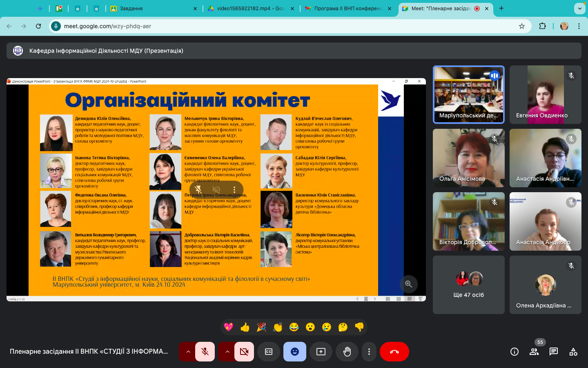Send the thumbs up reaction emoji
Viewport: 588px width, 368px height.
pos(245,327)
